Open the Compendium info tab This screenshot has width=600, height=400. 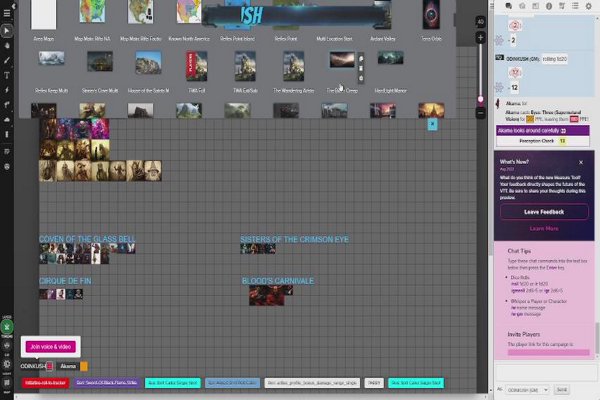tap(549, 6)
